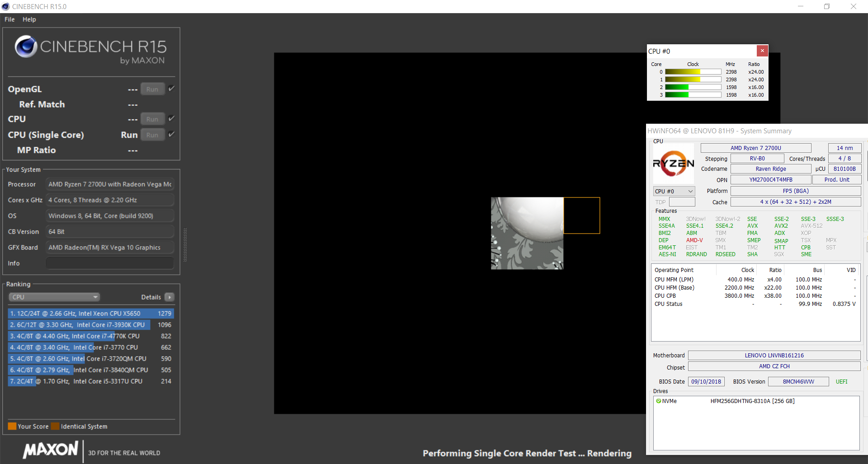Select the Core i7-3930K ranking entry
Image resolution: width=868 pixels, height=464 pixels.
point(91,324)
